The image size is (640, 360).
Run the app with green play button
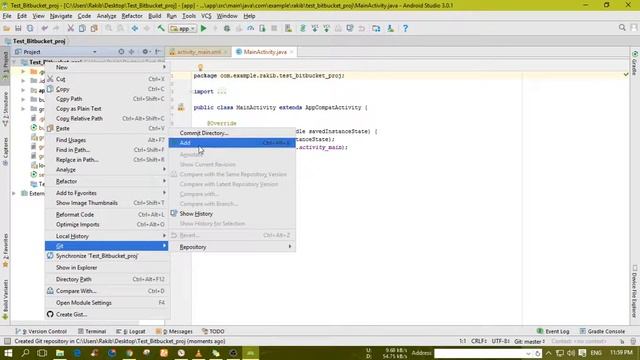coord(203,29)
